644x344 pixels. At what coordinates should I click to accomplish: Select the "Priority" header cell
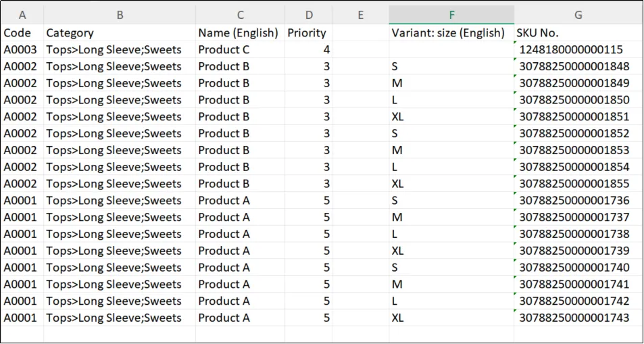[x=308, y=32]
